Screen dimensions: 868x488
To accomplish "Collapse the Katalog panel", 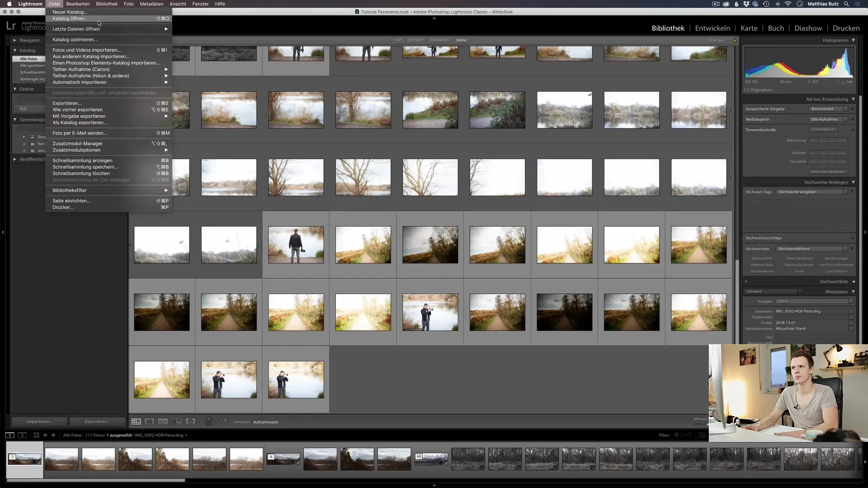I will [x=14, y=50].
